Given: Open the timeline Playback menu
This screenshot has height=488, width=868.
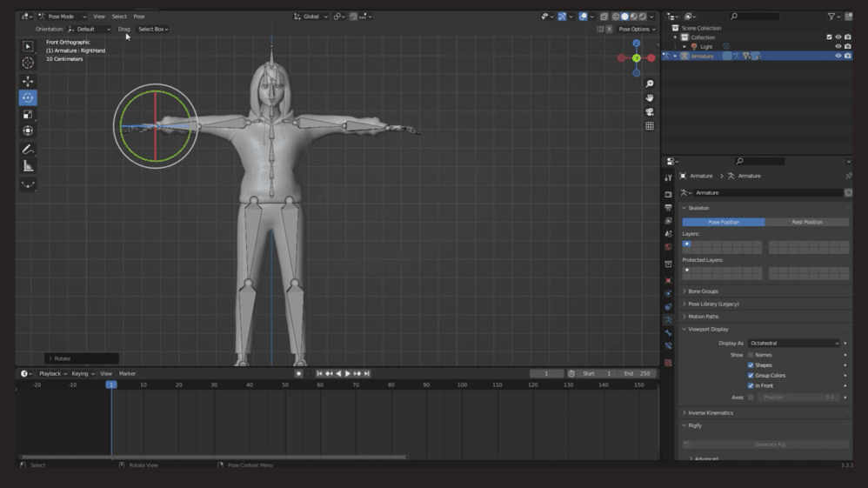Looking at the screenshot, I should (52, 374).
